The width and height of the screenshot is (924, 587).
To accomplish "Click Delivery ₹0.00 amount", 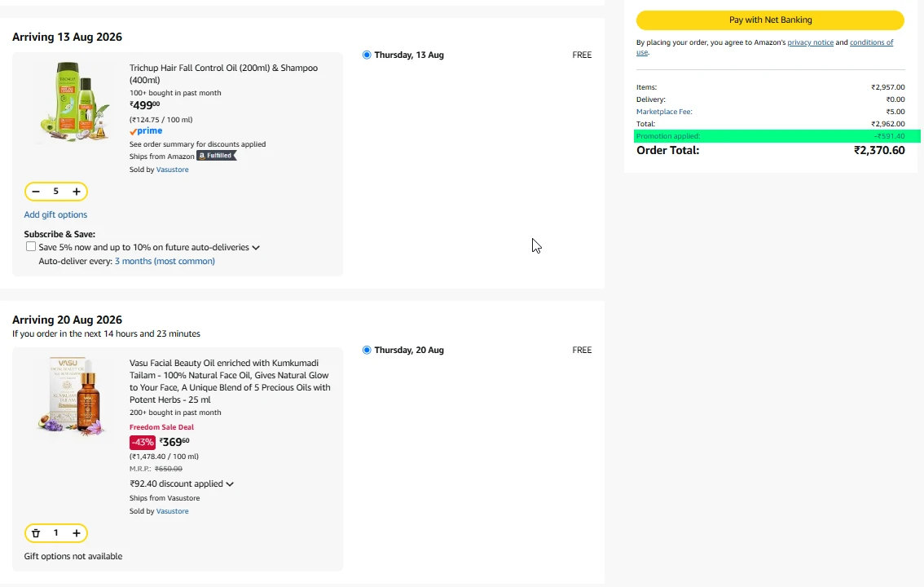I will pyautogui.click(x=895, y=99).
